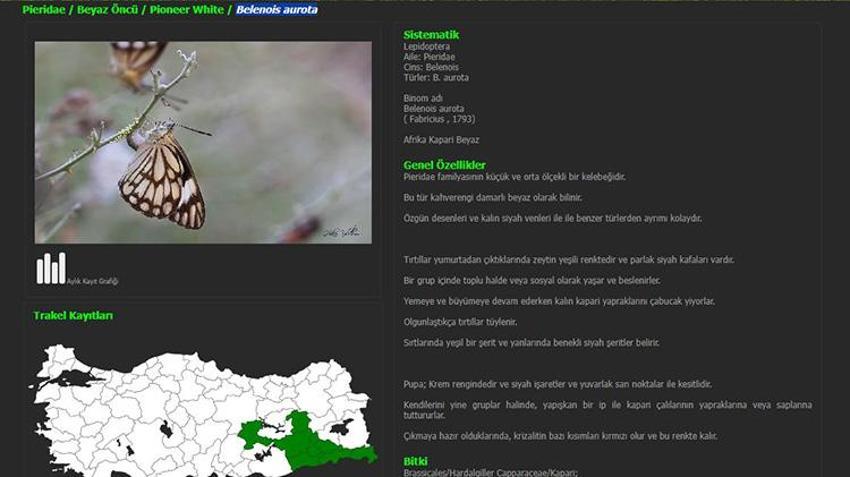Screen dimensions: 850x477
Task: Click the Trakel Kayıtları heading
Action: click(x=73, y=315)
